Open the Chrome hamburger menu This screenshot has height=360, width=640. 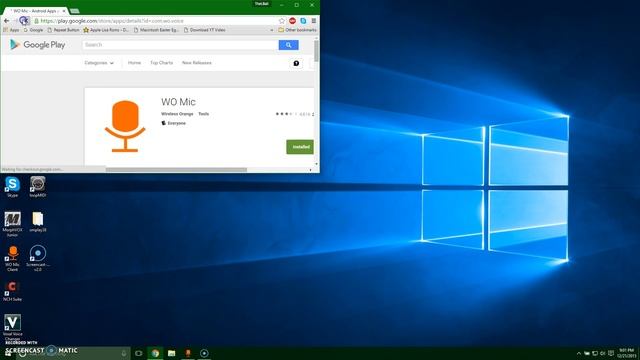click(x=313, y=21)
